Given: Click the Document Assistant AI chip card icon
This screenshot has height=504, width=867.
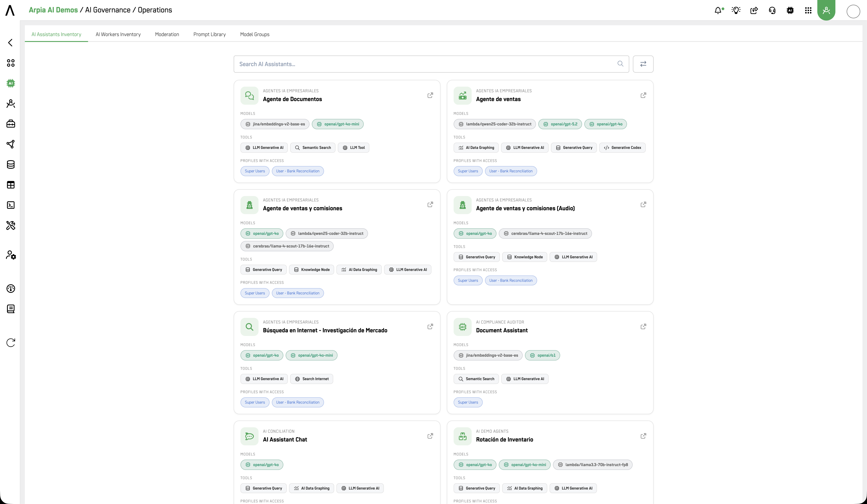Looking at the screenshot, I should (x=462, y=327).
